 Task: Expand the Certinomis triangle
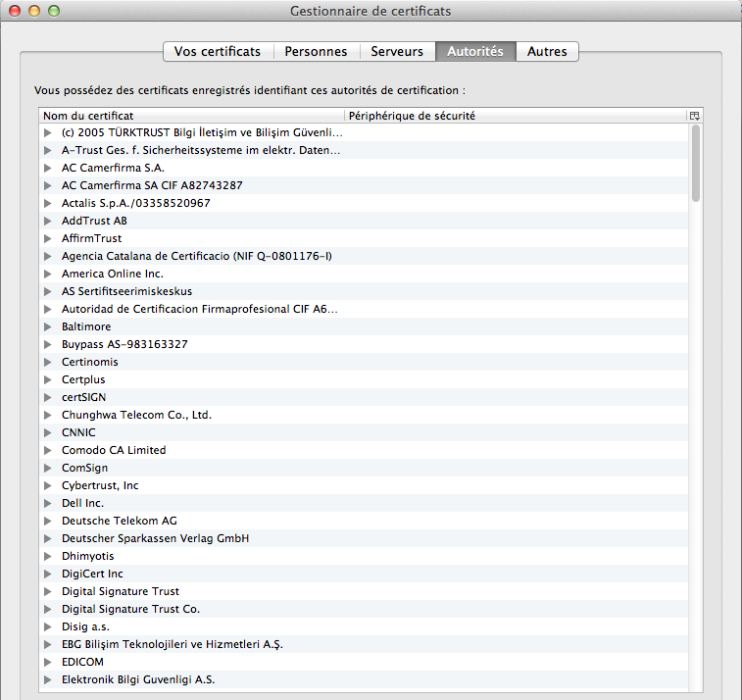coord(47,362)
